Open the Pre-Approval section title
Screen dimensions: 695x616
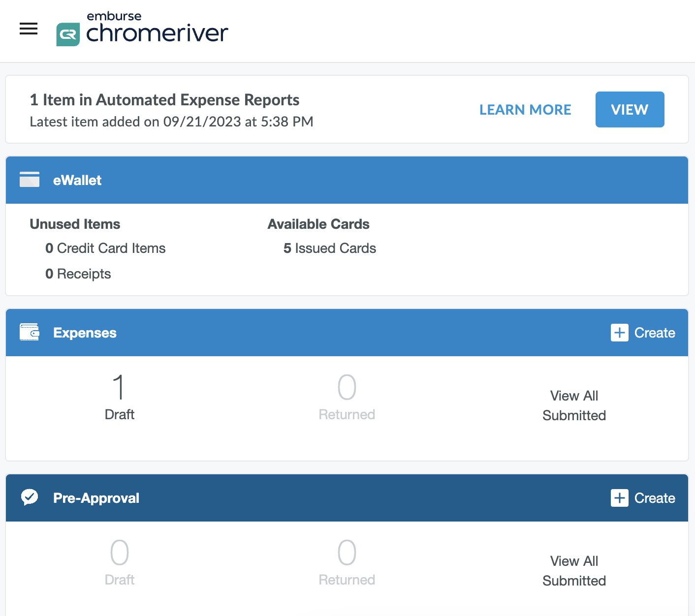click(x=96, y=498)
